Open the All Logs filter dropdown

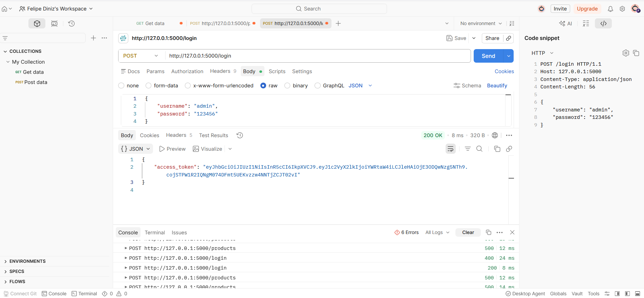coord(437,232)
